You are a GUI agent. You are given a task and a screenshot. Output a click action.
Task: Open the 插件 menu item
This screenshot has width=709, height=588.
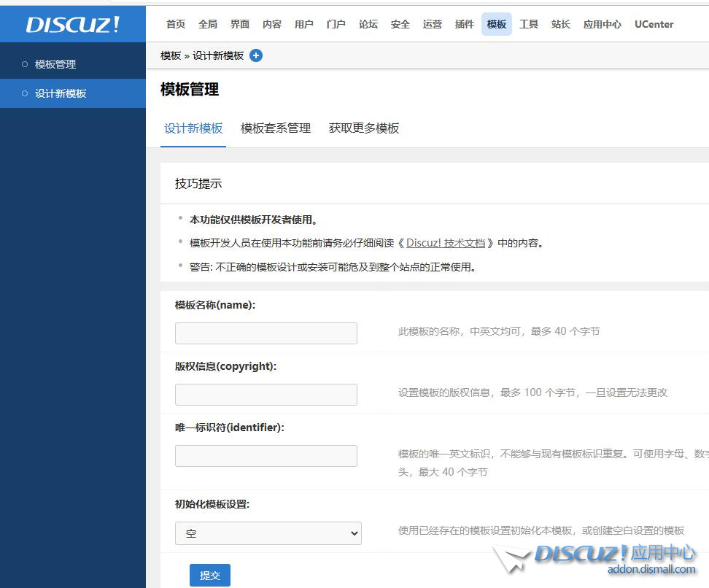465,24
